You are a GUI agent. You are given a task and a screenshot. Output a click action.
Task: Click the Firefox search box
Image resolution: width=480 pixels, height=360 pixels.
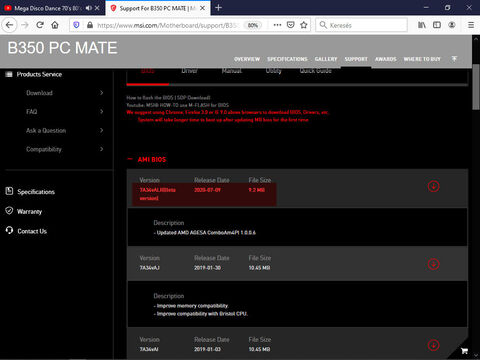pos(362,25)
